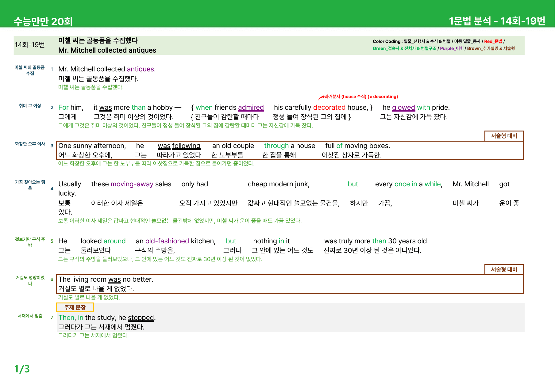The image size is (555, 392).
Task: Click the Korean line '거실도 별로 나을 게 없었다.' in the box
Action: [96, 289]
